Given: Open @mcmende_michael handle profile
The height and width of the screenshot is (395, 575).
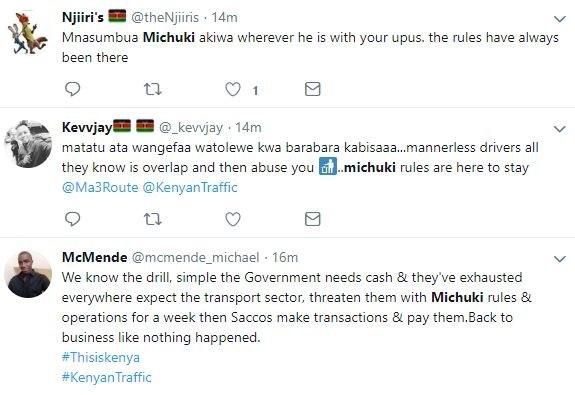Looking at the screenshot, I should (195, 257).
